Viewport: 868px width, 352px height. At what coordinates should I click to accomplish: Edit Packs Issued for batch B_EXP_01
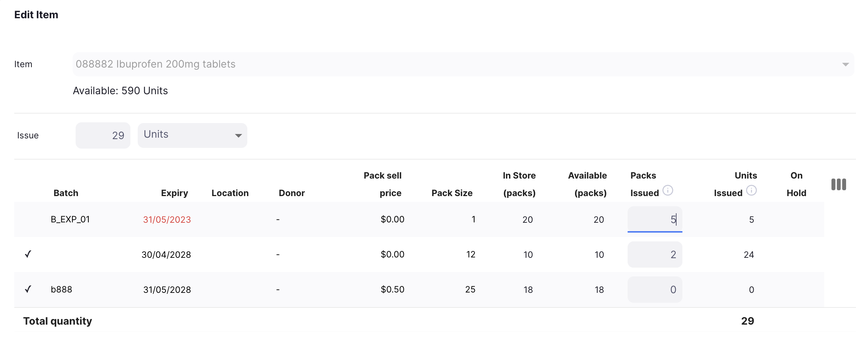coord(655,219)
